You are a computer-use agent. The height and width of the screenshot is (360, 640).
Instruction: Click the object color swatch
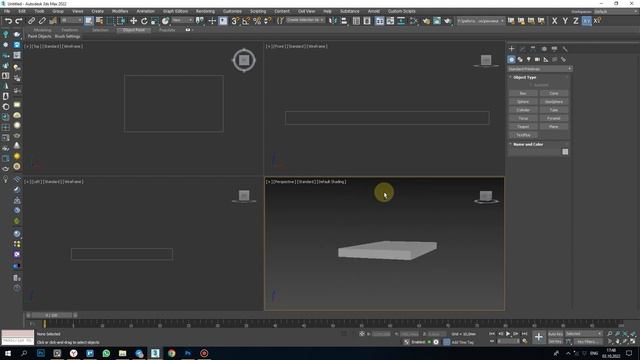tap(565, 152)
